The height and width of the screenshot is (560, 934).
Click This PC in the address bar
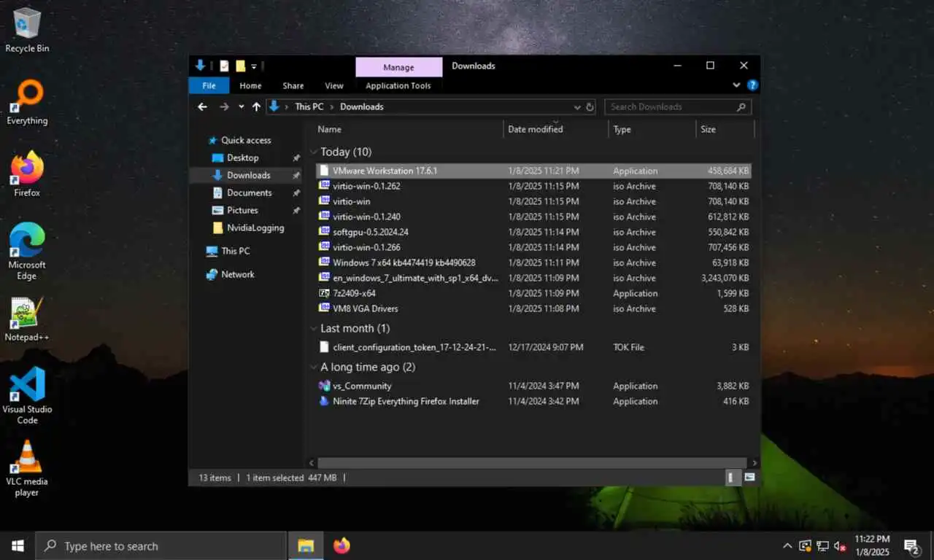point(309,106)
